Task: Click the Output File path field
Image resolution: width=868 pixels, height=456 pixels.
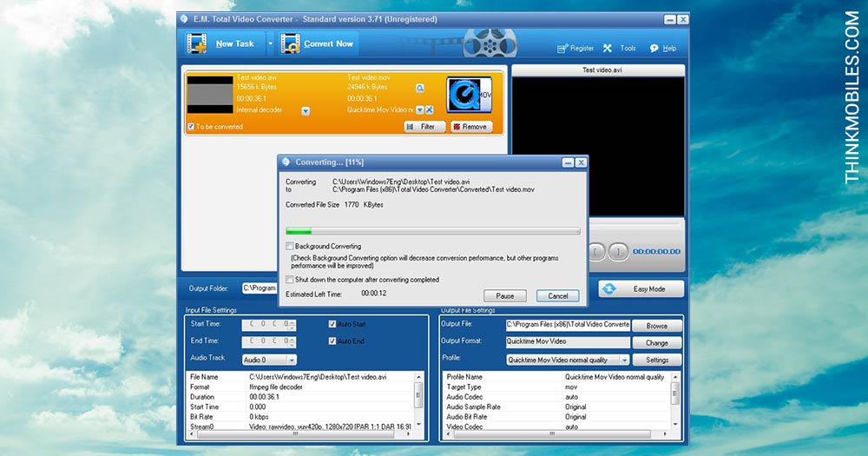Action: pos(568,325)
